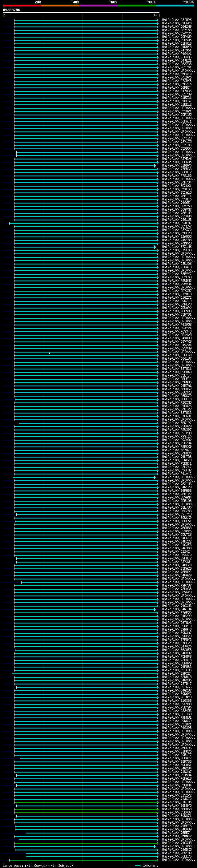The image size is (197, 868).
Task: Select the UniRef100_Q4GXU5 label
Action: coord(177,843)
